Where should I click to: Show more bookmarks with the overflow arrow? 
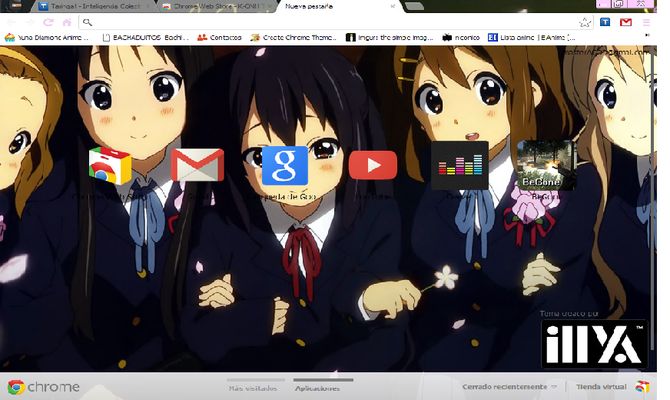[x=647, y=35]
